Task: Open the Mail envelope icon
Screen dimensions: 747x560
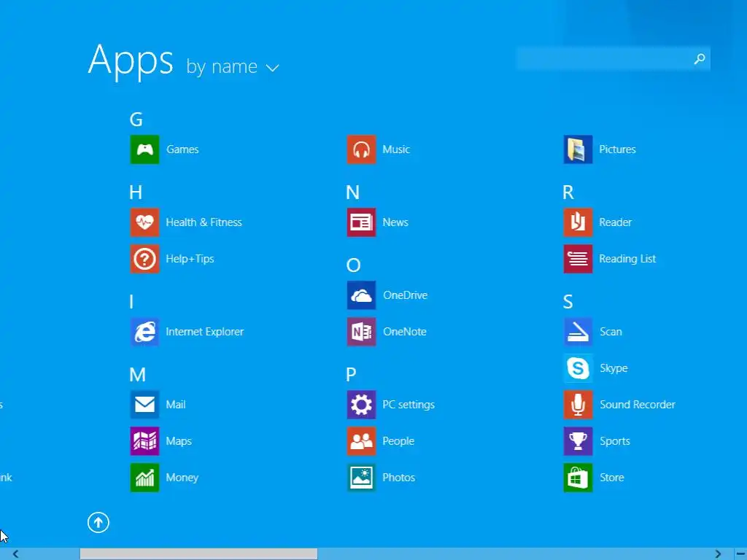Action: point(145,405)
